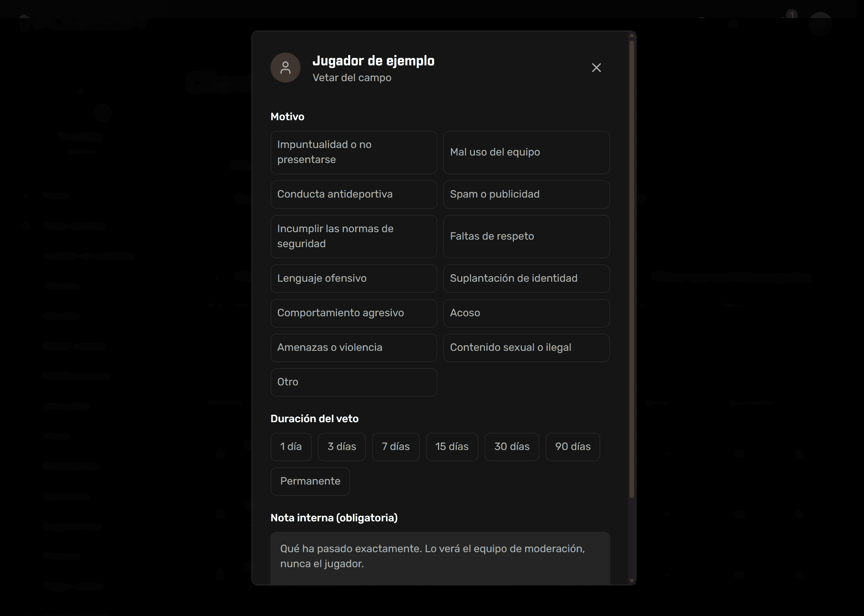
Task: Pick the Otro reason
Action: pyautogui.click(x=353, y=382)
